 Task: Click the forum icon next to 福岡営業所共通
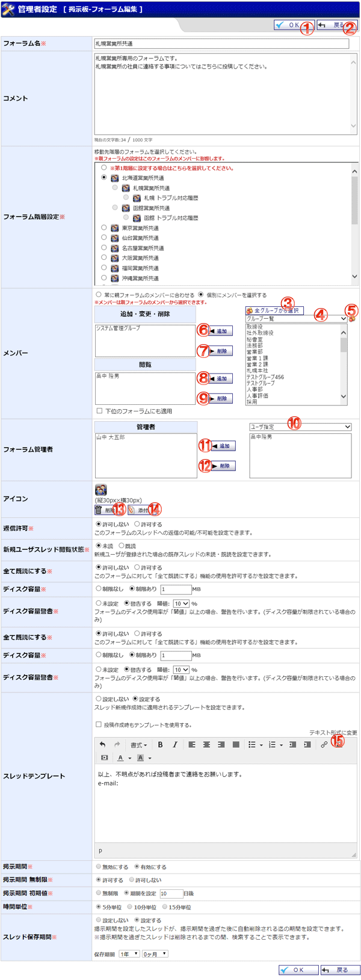click(x=114, y=268)
